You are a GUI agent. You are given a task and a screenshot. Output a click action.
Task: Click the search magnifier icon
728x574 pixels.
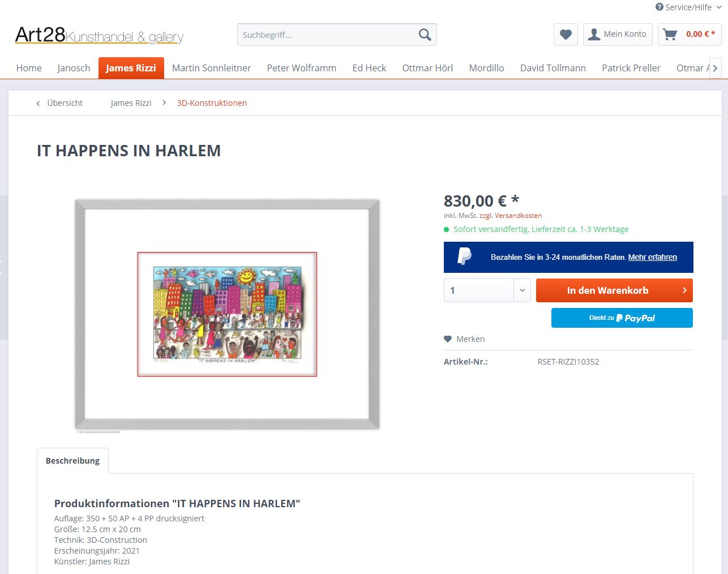[x=425, y=35]
